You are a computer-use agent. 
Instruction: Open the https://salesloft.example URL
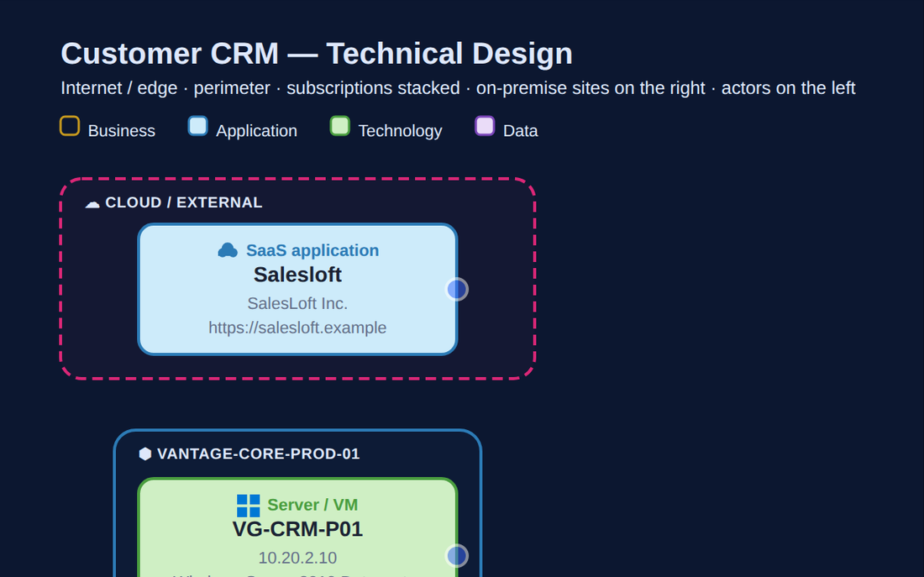297,328
